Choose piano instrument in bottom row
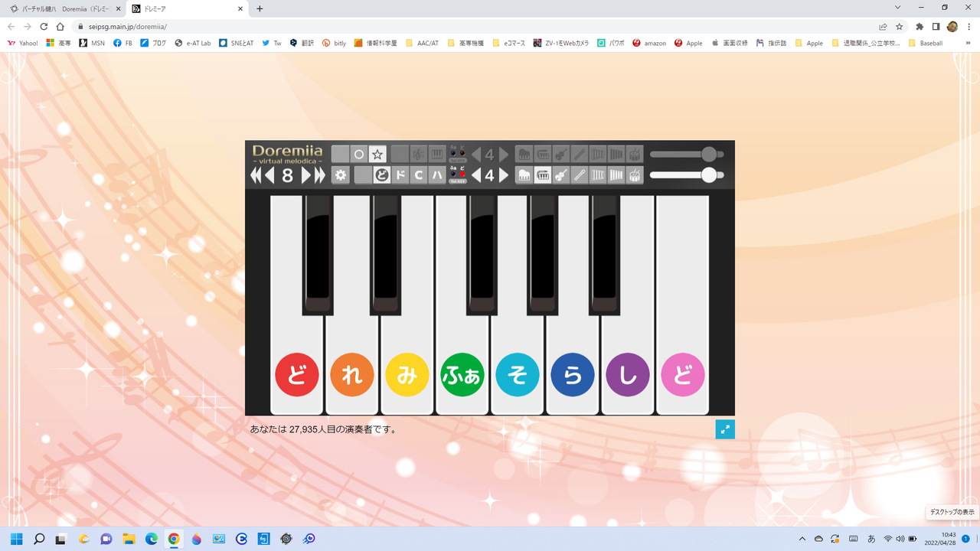The width and height of the screenshot is (980, 551). [524, 175]
